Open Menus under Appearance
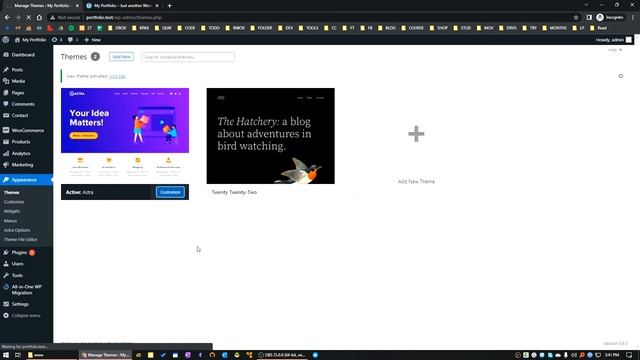Viewport: 640px width, 360px height. coord(11,220)
